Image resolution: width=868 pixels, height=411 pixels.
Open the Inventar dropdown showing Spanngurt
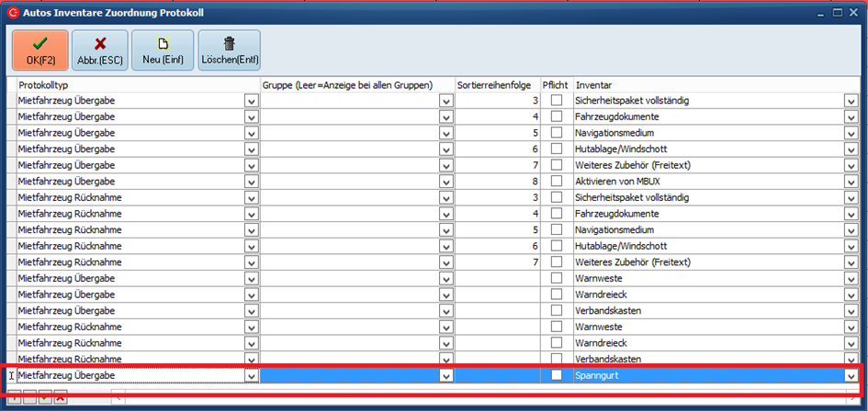tap(851, 375)
